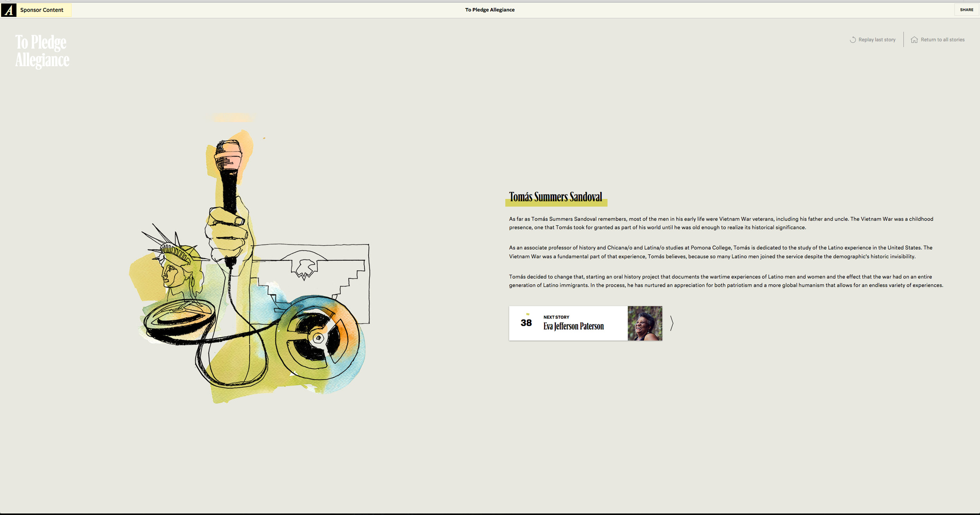Image resolution: width=980 pixels, height=515 pixels.
Task: Click paragraph starting 'As far as Tomás'
Action: [x=721, y=223]
